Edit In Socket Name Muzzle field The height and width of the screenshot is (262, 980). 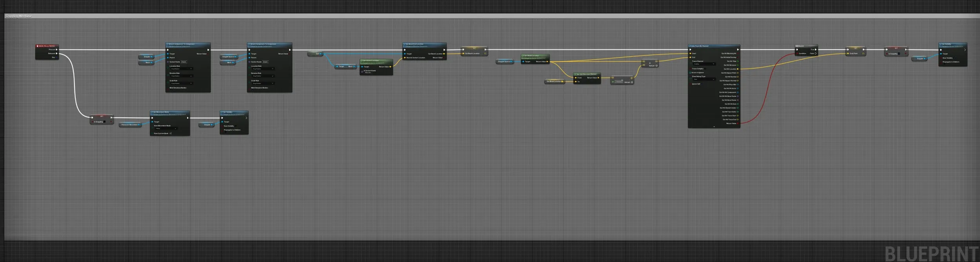click(368, 73)
